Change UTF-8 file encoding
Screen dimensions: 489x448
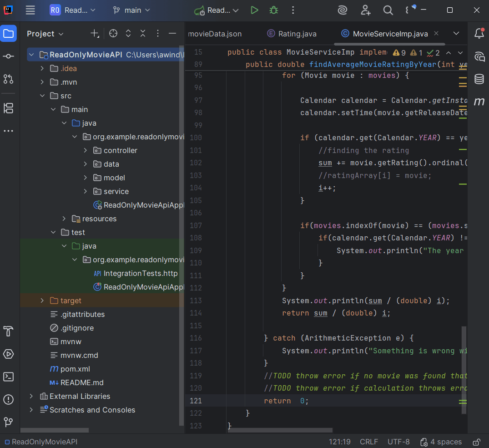(x=398, y=442)
